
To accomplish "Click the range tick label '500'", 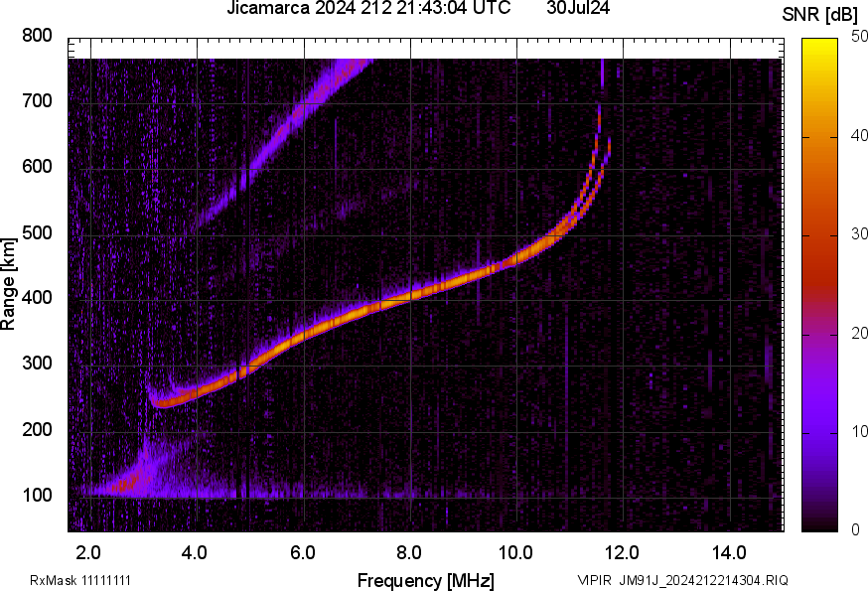I will pos(37,232).
